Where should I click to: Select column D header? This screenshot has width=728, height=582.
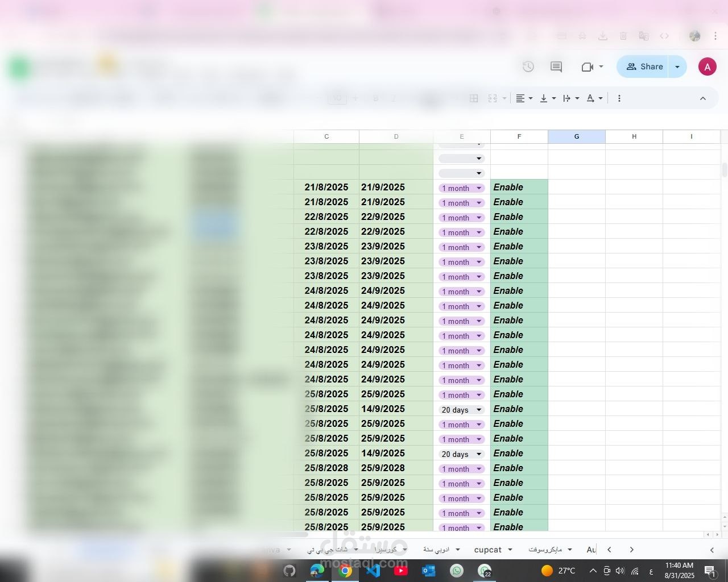[396, 136]
